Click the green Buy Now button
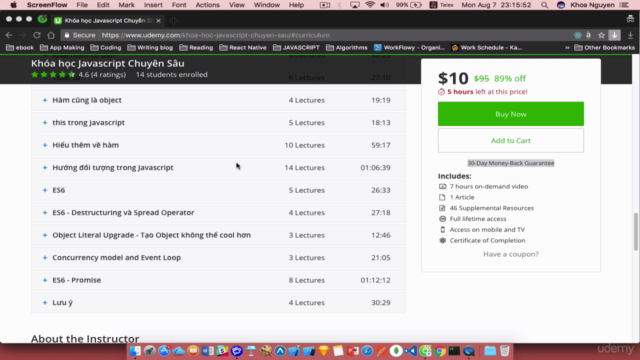This screenshot has height=360, width=640. pos(511,114)
